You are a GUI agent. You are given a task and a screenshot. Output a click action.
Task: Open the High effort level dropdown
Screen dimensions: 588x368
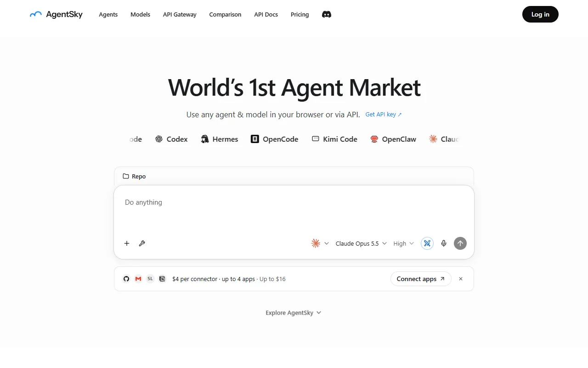point(403,243)
